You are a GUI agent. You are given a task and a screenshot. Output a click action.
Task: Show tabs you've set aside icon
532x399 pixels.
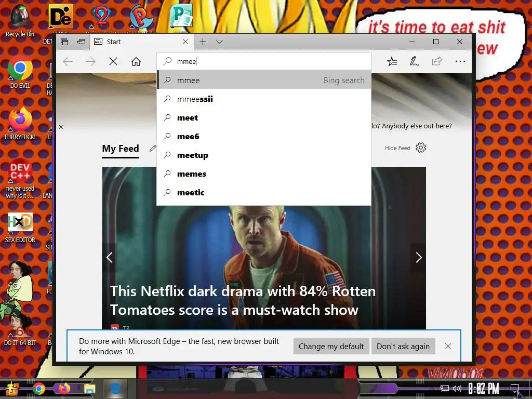coord(64,42)
